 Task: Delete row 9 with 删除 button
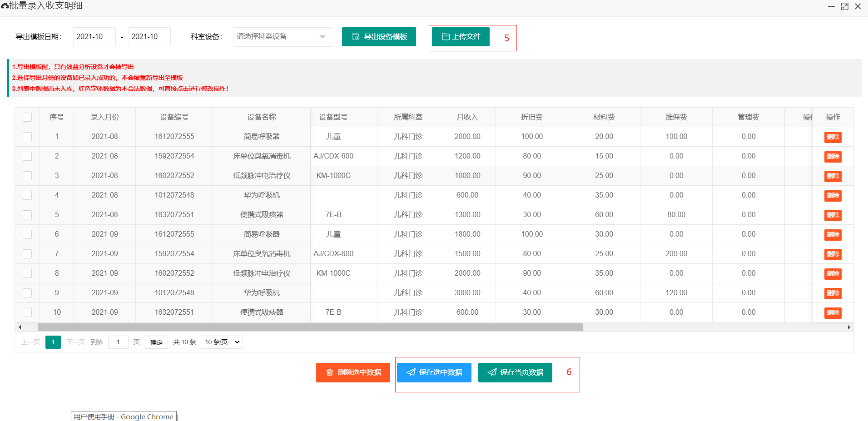coord(833,293)
